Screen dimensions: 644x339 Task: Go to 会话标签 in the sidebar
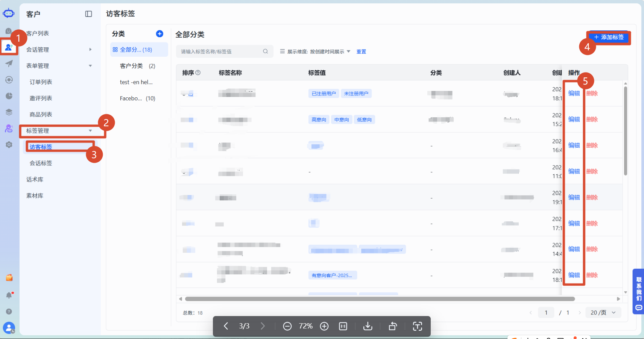tap(41, 163)
